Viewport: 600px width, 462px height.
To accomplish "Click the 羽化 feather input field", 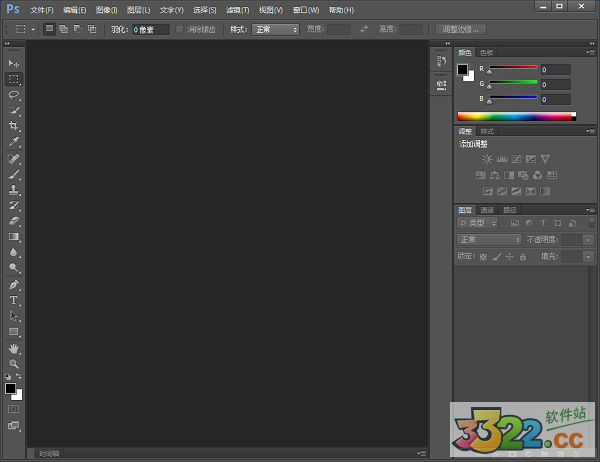I will [150, 30].
